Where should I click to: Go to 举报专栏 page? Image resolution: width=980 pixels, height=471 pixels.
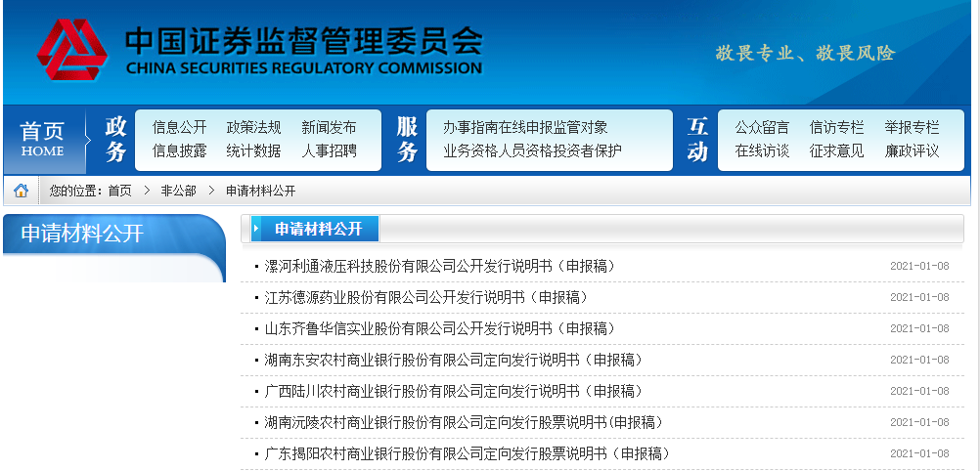912,128
